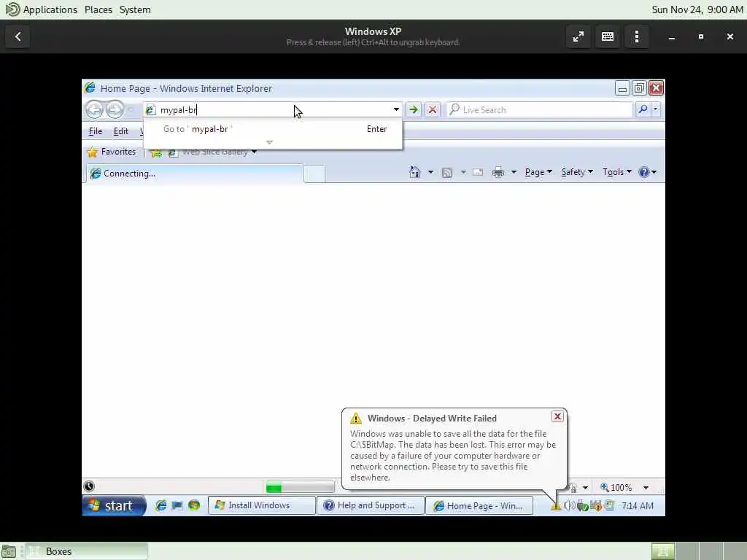
Task: Open a new blank tab
Action: tap(314, 174)
